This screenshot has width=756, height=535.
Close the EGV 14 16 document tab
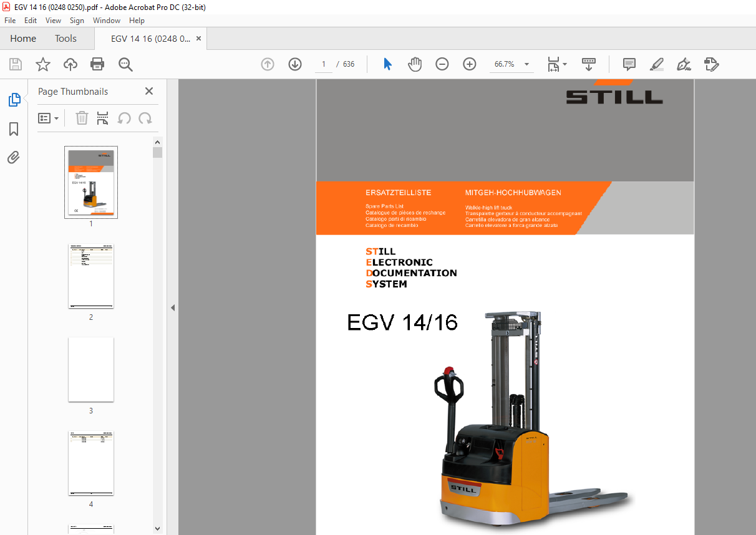click(199, 39)
